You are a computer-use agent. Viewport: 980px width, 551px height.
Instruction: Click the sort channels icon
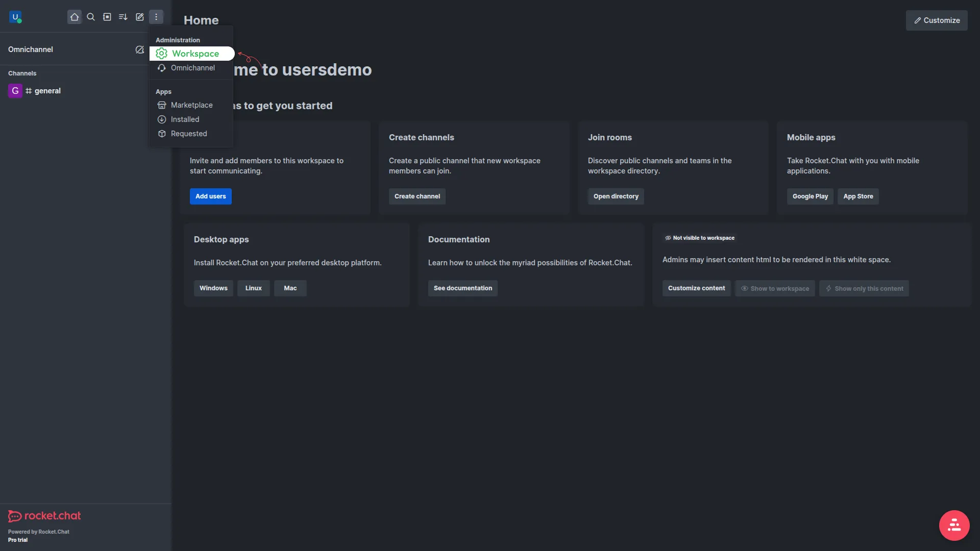coord(123,17)
